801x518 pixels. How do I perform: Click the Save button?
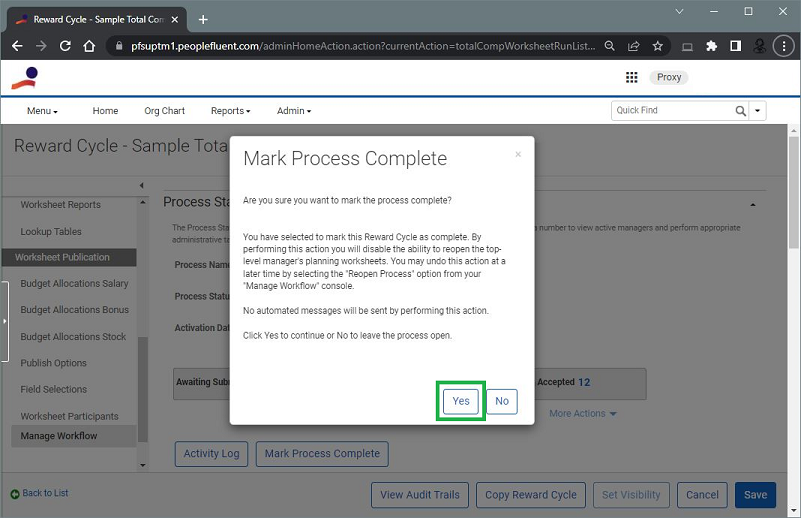[755, 495]
